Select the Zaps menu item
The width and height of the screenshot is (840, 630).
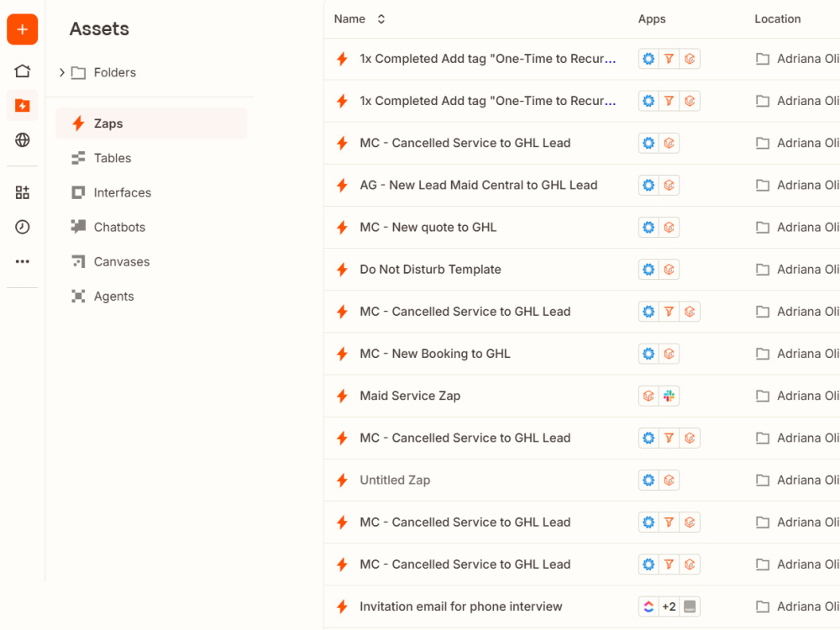tap(151, 123)
